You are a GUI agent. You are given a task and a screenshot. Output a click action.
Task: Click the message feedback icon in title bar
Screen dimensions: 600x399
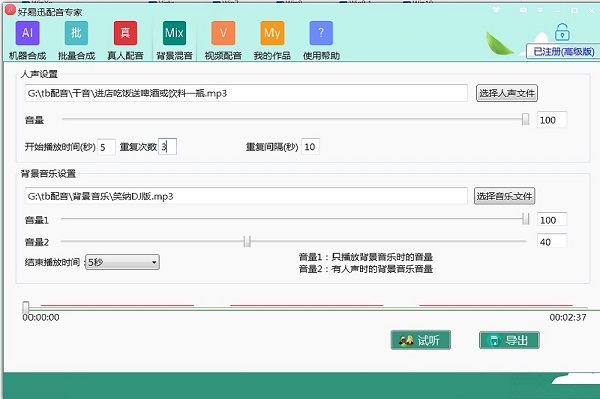point(523,10)
